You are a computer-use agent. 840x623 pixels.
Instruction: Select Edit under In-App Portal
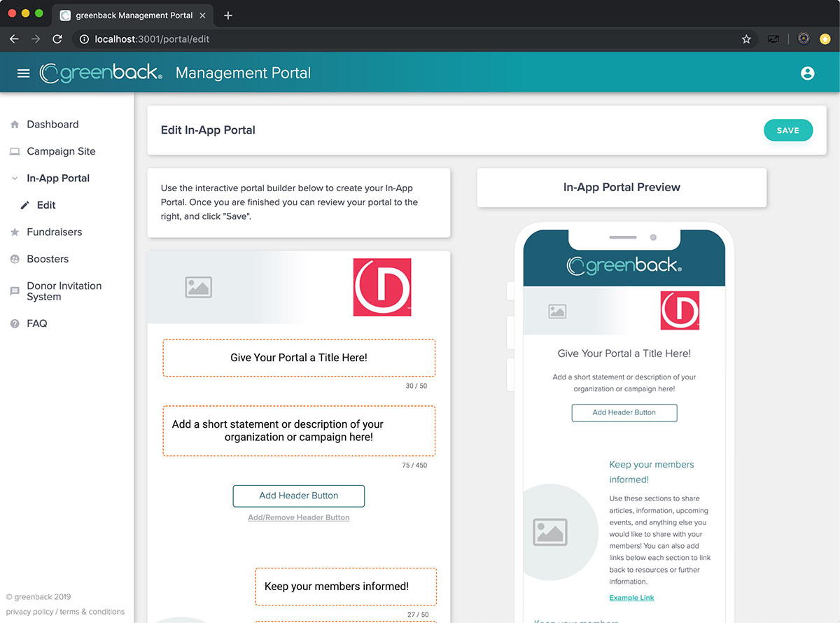[46, 205]
